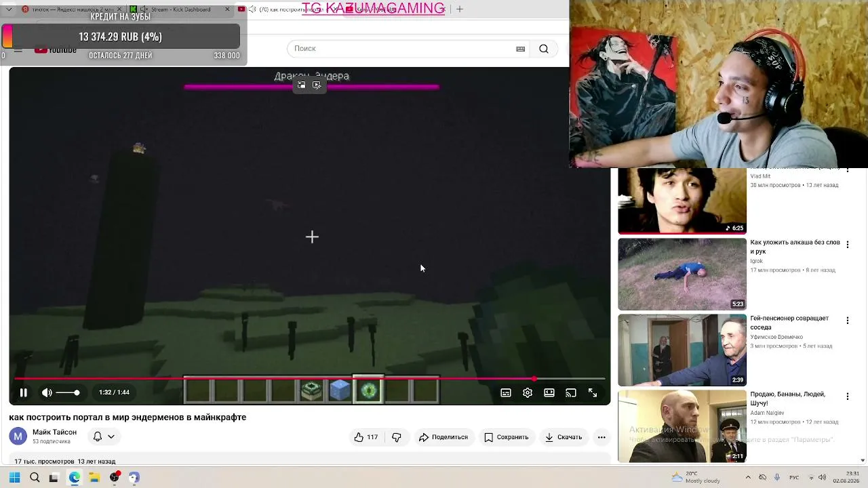Toggle subtitles in the video player
The width and height of the screenshot is (868, 488).
tap(506, 392)
